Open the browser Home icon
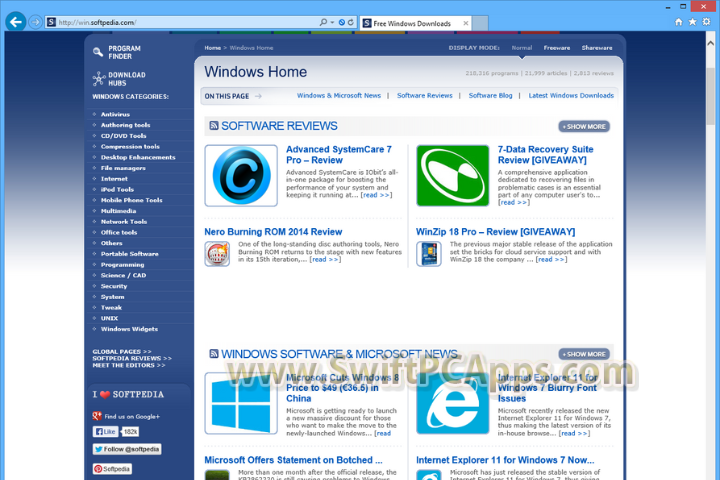This screenshot has height=480, width=720. [679, 22]
